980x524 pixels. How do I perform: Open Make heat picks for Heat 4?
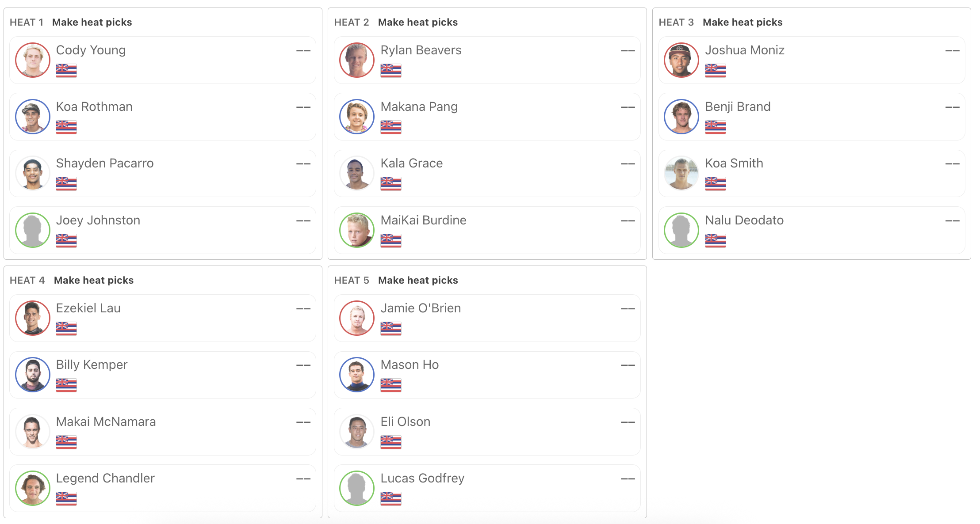pyautogui.click(x=94, y=280)
